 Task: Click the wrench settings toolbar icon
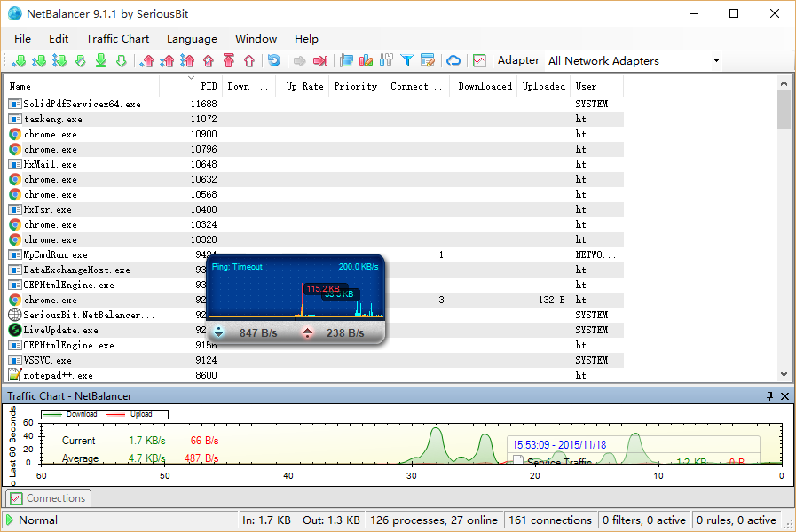pyautogui.click(x=386, y=61)
